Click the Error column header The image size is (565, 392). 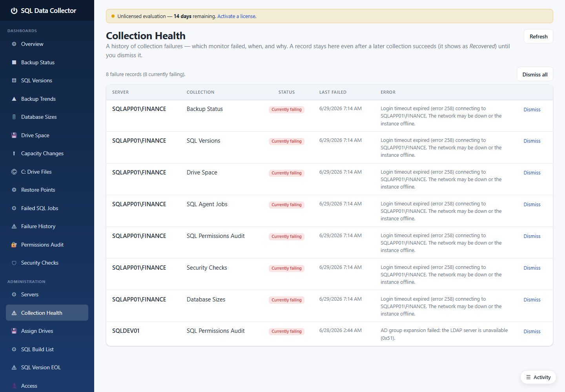point(388,92)
